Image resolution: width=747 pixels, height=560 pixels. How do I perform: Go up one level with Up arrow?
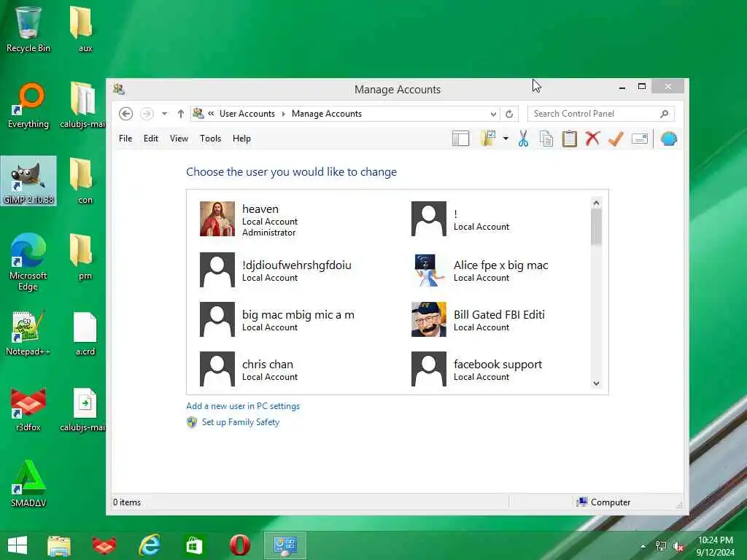[181, 114]
